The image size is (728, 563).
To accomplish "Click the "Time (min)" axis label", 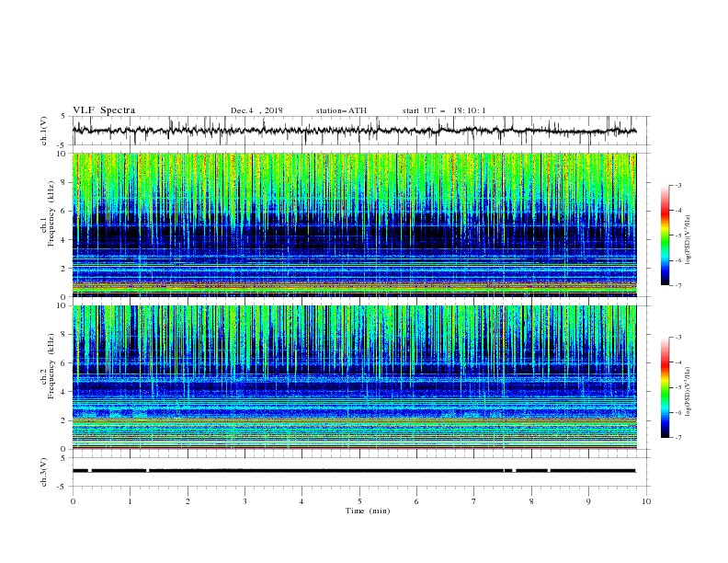I will 368,511.
